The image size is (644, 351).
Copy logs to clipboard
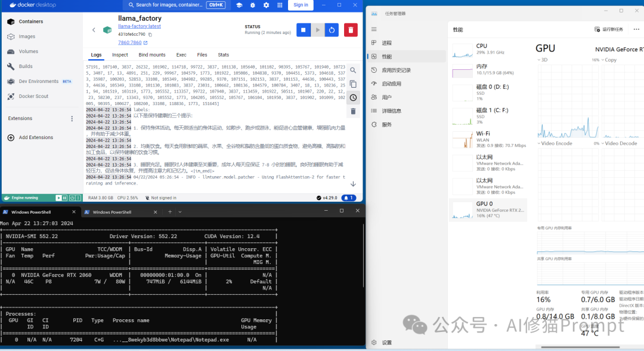pyautogui.click(x=353, y=84)
